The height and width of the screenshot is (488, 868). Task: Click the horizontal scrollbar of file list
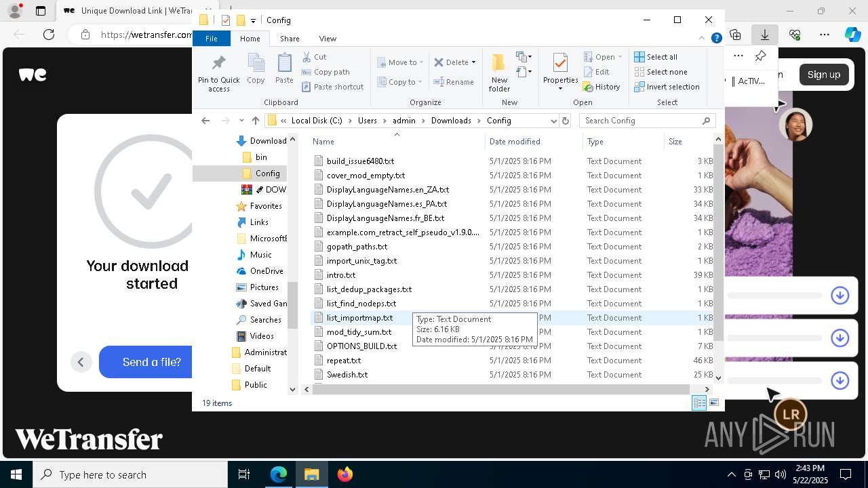(501, 389)
